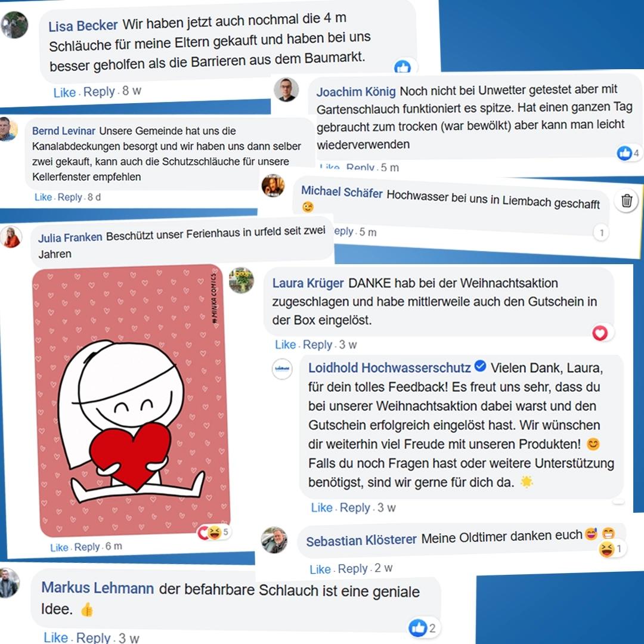Reply to Laura Krüger's comment
The width and height of the screenshot is (644, 644).
[x=317, y=345]
